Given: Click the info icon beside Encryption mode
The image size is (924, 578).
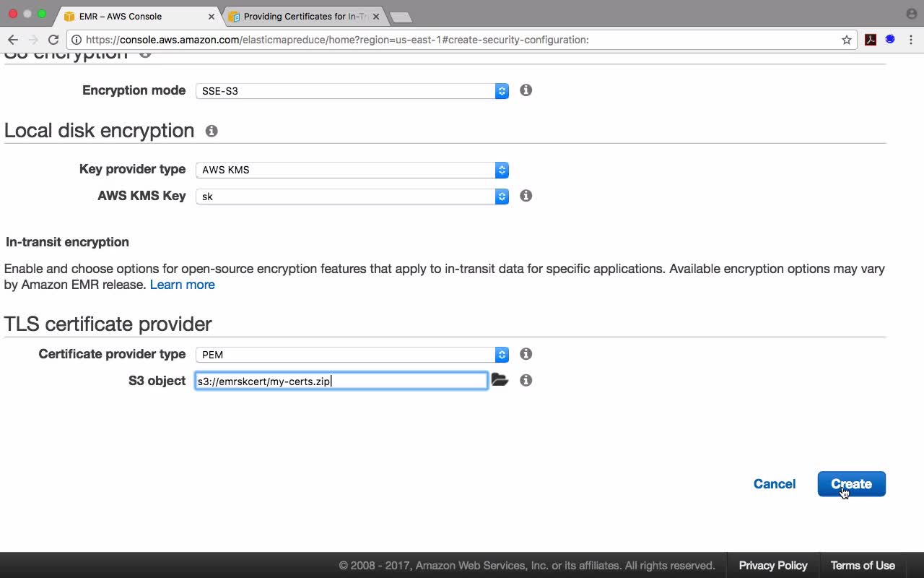Looking at the screenshot, I should (x=526, y=90).
